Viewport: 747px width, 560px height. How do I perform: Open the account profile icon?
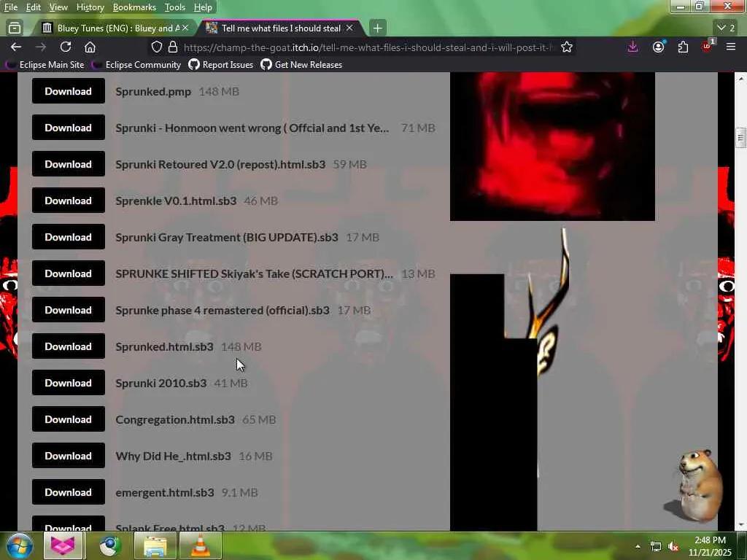[659, 47]
